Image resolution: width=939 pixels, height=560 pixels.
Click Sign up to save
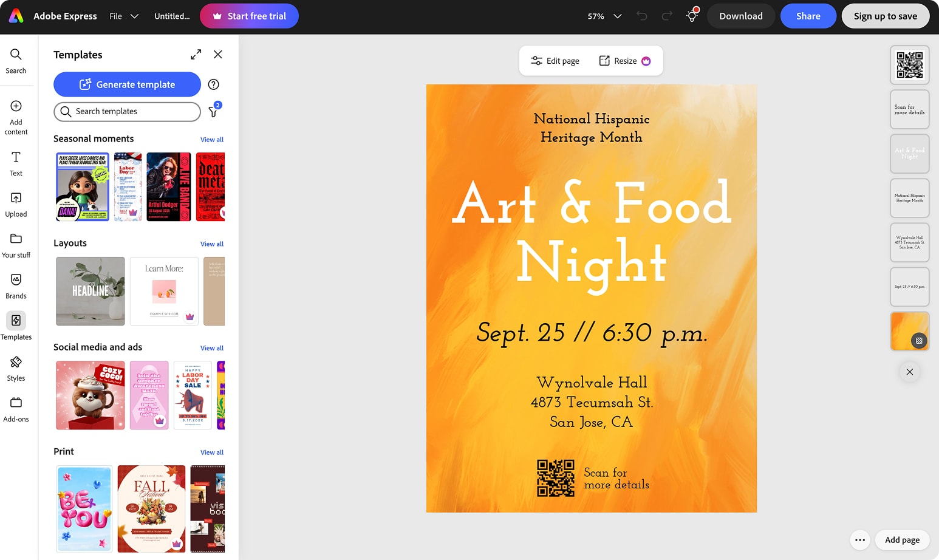point(886,16)
